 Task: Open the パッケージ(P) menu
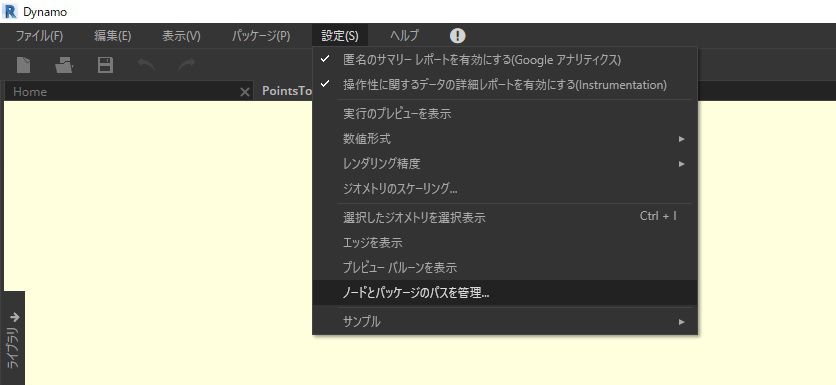pos(261,36)
